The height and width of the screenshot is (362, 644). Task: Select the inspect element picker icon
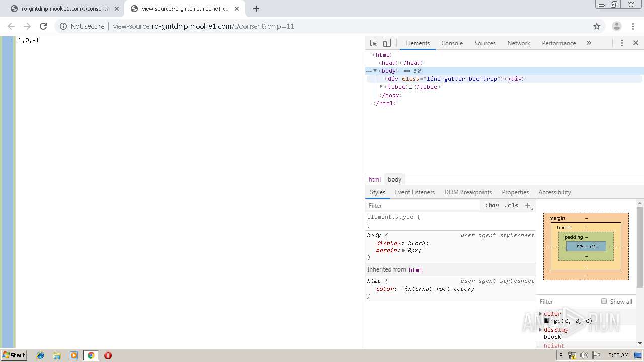coord(373,43)
